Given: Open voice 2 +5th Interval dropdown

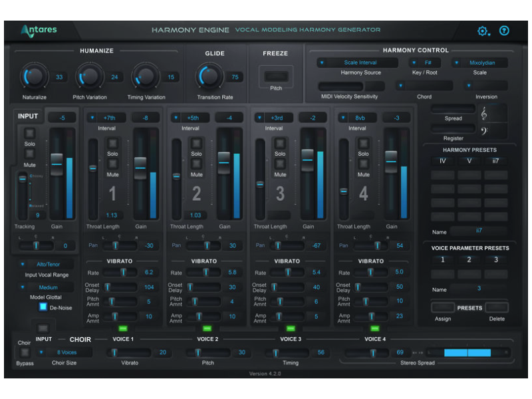Looking at the screenshot, I should tap(190, 118).
